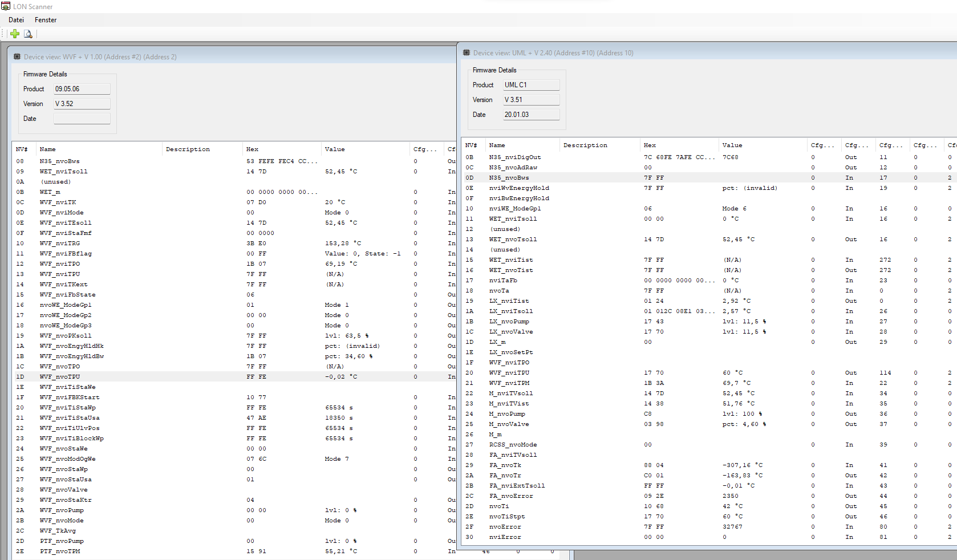The image size is (957, 560).
Task: Select row WVF_nviTPU in UML window
Action: tap(709, 373)
